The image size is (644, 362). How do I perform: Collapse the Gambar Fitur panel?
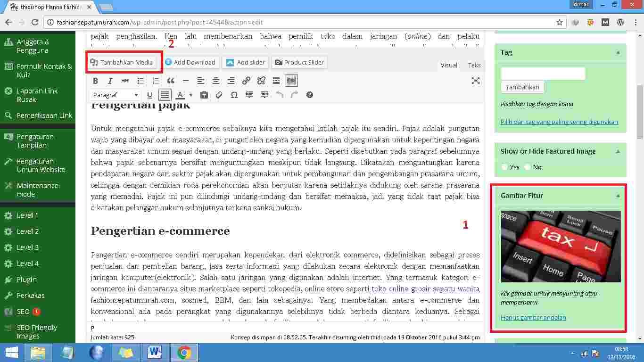tap(618, 196)
